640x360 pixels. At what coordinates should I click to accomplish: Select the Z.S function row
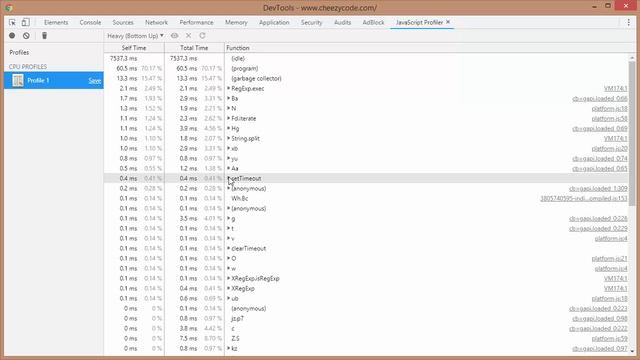click(366, 338)
